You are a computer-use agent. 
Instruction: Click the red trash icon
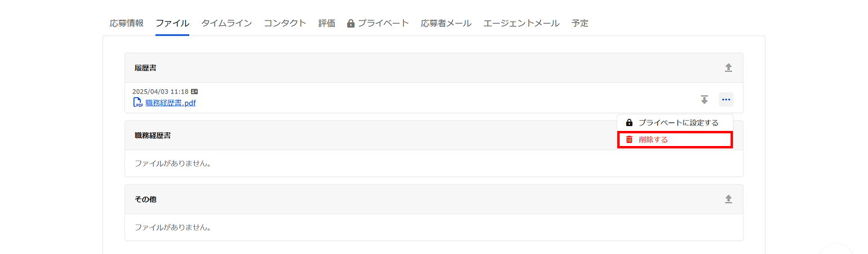pyautogui.click(x=629, y=139)
